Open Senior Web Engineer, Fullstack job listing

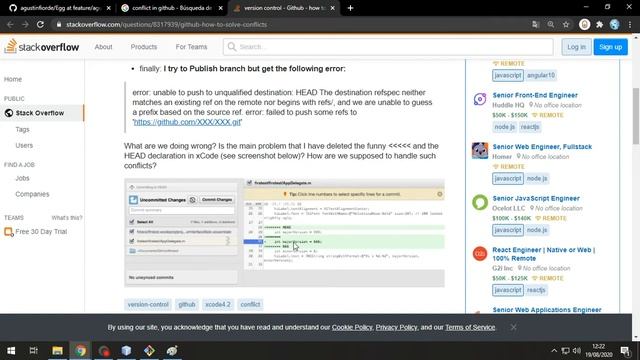pyautogui.click(x=542, y=147)
